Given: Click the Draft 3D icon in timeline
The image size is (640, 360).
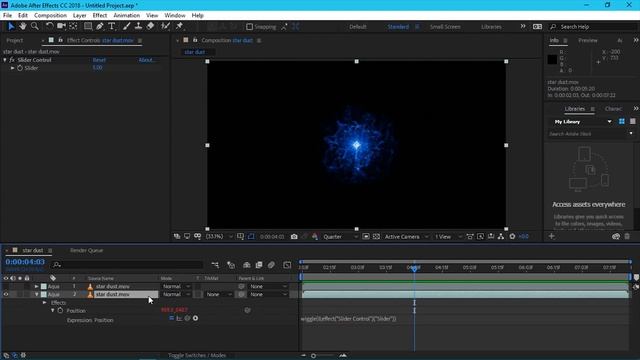Looking at the screenshot, I should click(231, 265).
